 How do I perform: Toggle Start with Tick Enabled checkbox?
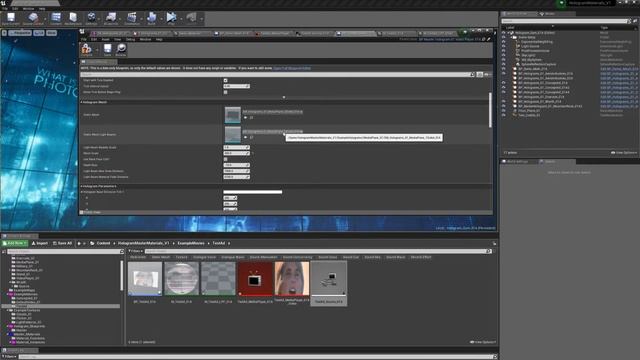pyautogui.click(x=225, y=80)
